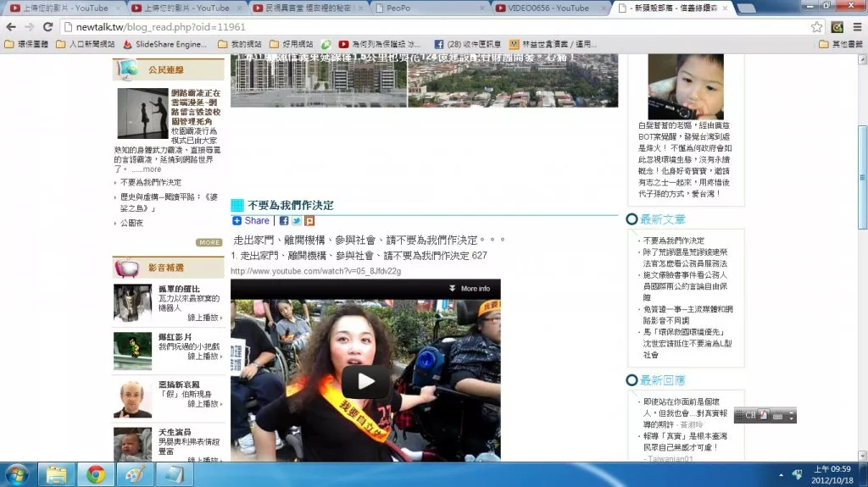Click the child photo in the right profile box

685,86
